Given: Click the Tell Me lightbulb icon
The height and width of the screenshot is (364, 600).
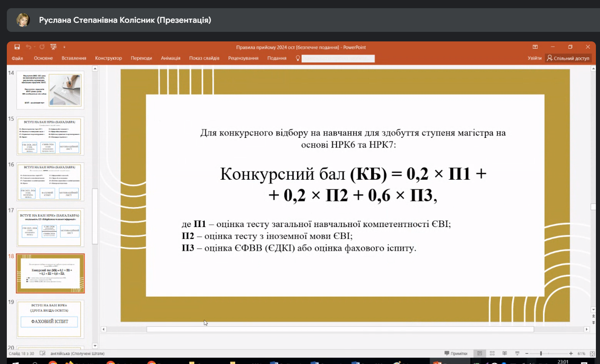Looking at the screenshot, I should point(298,58).
